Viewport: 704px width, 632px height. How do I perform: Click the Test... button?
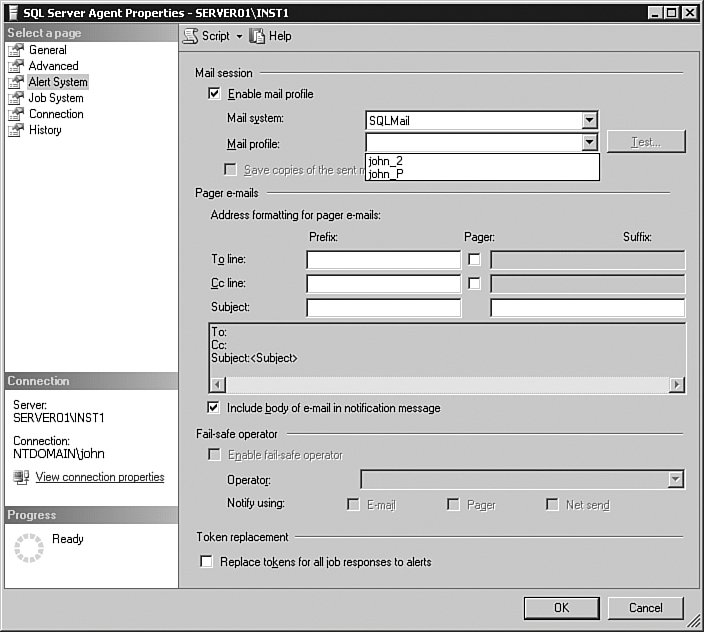click(x=646, y=142)
